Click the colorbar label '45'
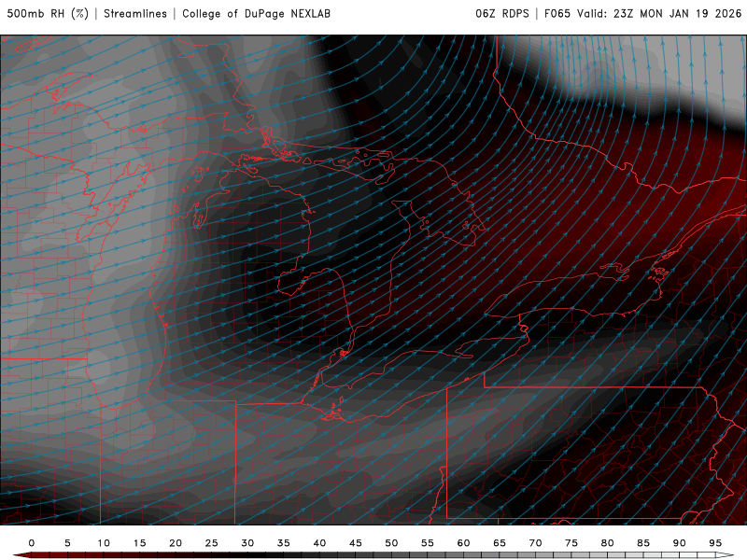This screenshot has width=747, height=560. pyautogui.click(x=356, y=543)
